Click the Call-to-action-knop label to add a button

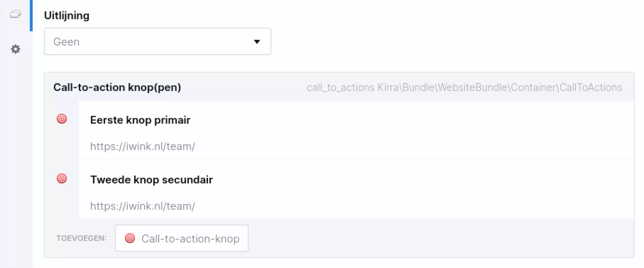coord(190,238)
